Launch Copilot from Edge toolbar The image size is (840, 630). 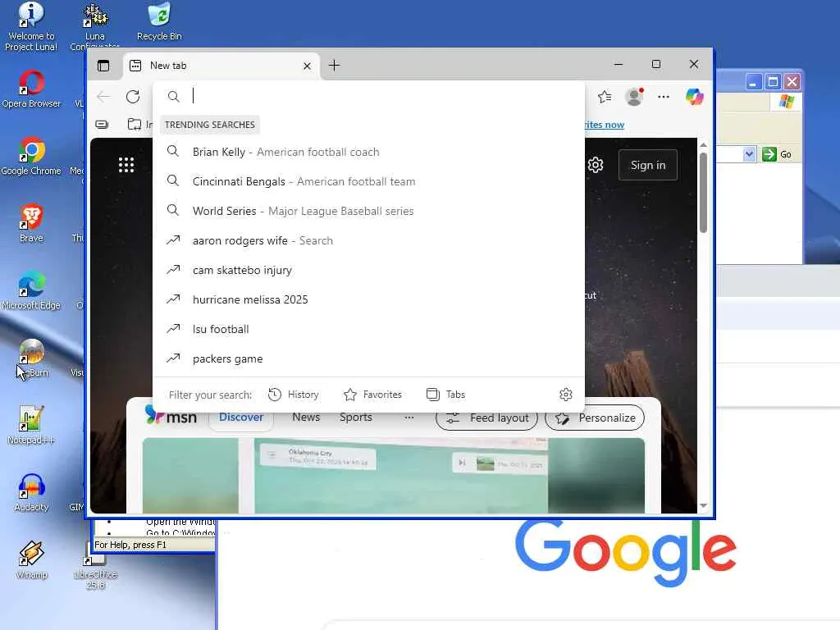point(694,97)
